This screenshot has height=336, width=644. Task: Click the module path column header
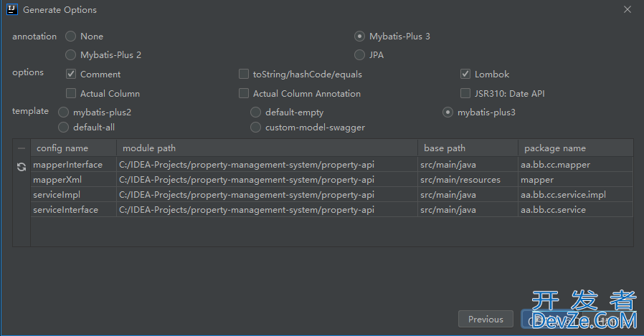point(267,148)
